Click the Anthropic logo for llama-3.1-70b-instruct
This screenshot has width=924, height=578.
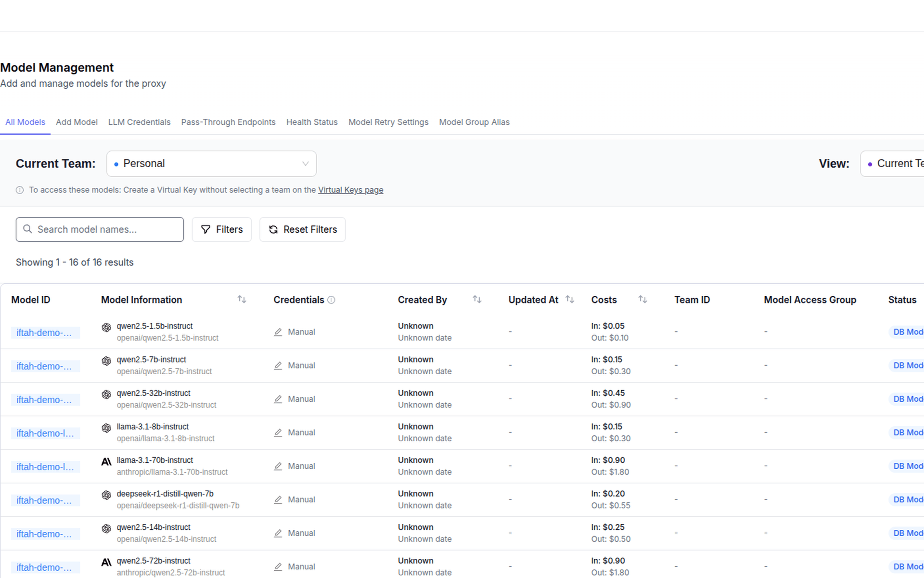tap(106, 461)
